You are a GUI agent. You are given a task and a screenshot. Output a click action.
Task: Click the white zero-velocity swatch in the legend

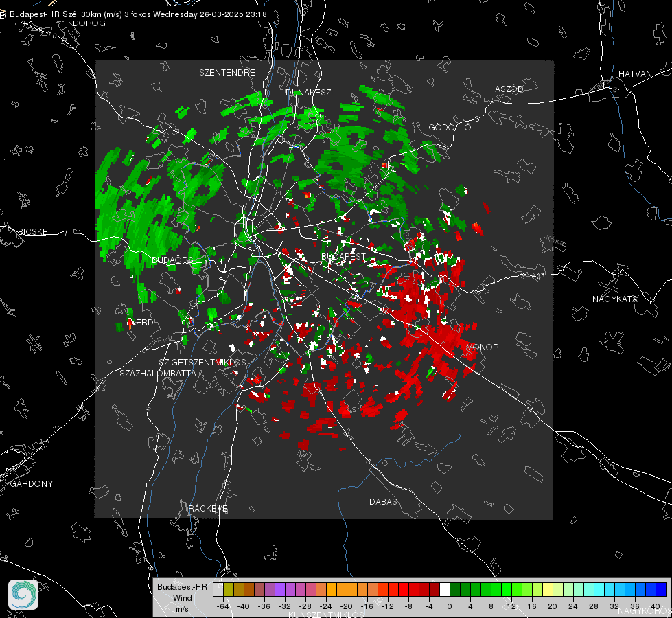(x=445, y=589)
